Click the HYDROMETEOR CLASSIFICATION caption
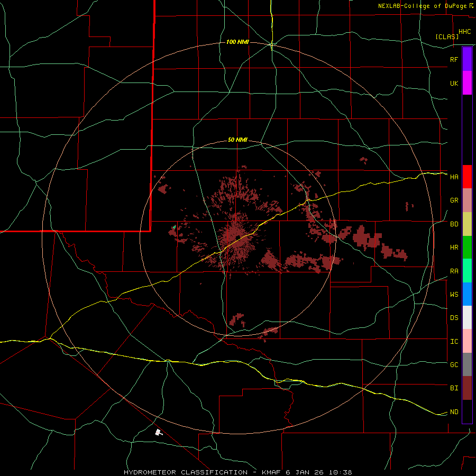This screenshot has width=476, height=476. tap(186, 472)
